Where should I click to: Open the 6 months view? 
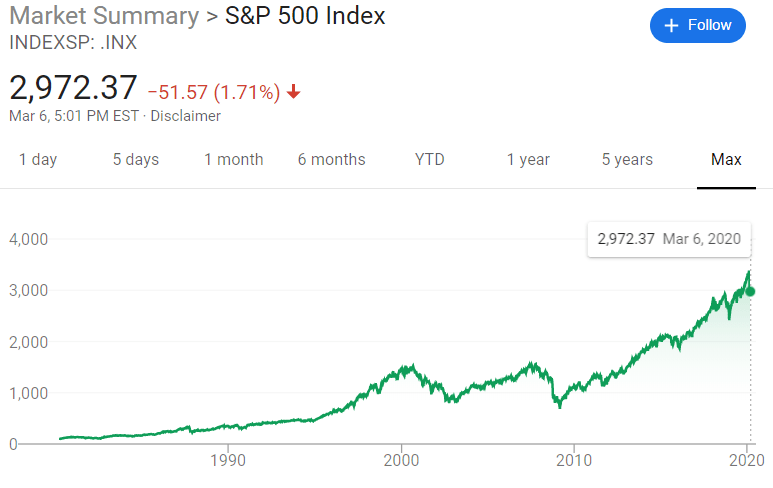[x=331, y=160]
